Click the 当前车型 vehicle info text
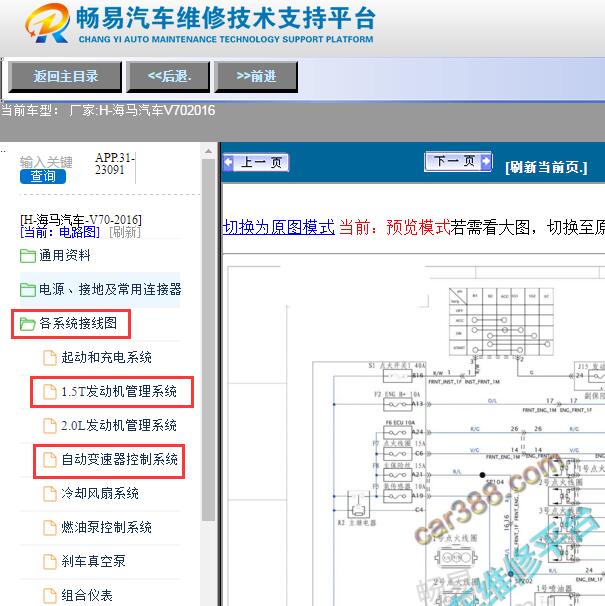The width and height of the screenshot is (605, 606). [x=108, y=111]
